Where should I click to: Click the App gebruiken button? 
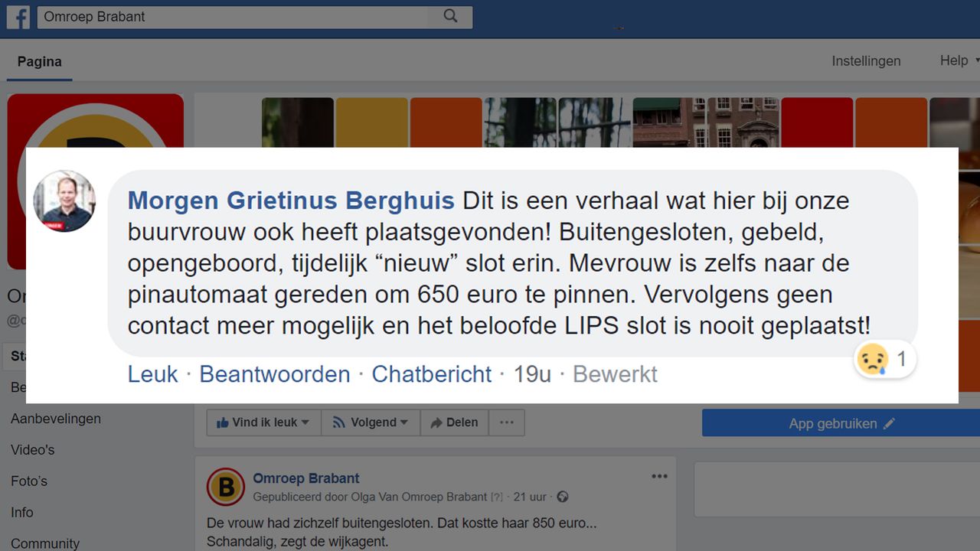pyautogui.click(x=841, y=423)
